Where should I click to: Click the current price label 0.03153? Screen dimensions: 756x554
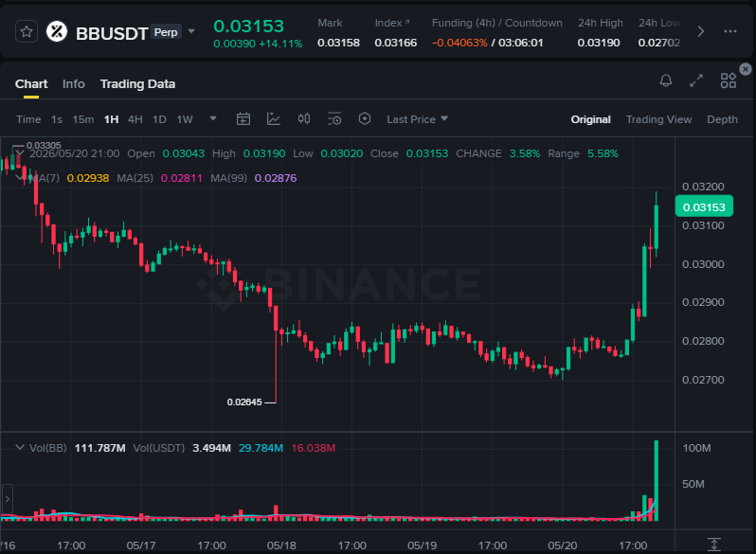704,207
